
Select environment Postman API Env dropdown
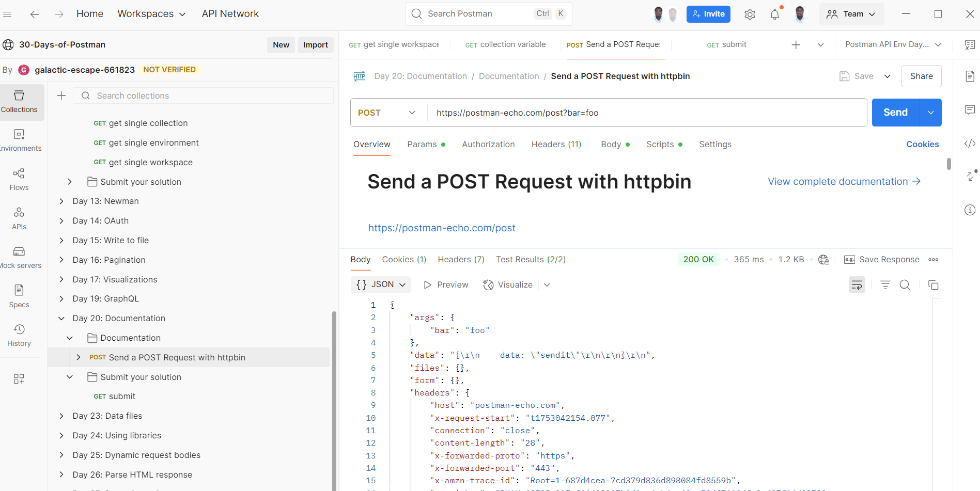pyautogui.click(x=893, y=44)
